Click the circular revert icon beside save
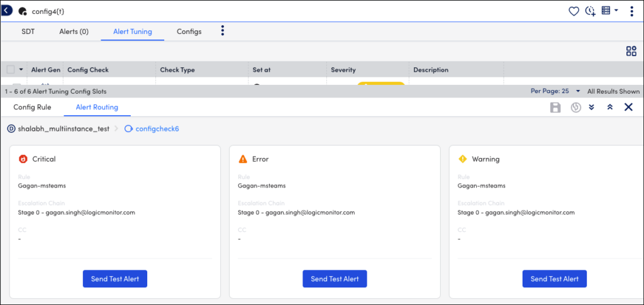Viewport: 644px width, 305px height. [x=575, y=108]
